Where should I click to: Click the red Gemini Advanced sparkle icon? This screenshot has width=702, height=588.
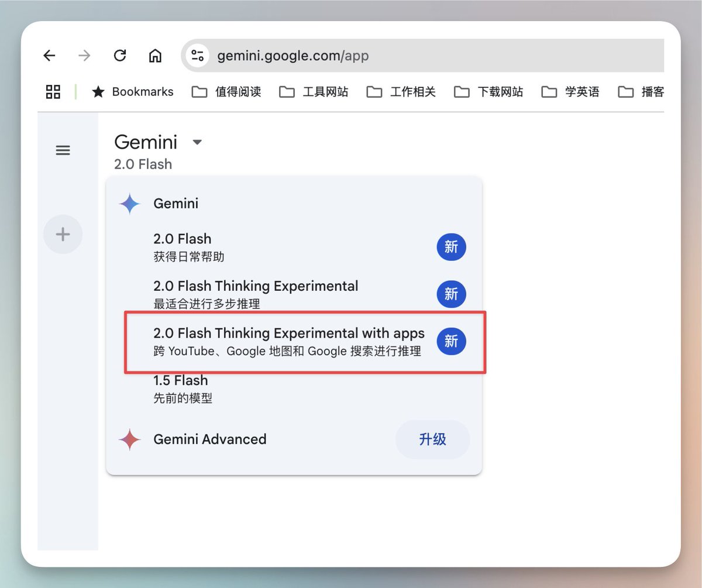(129, 439)
